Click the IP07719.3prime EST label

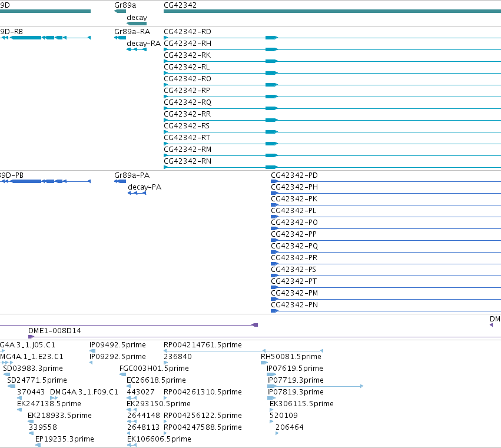tap(296, 380)
